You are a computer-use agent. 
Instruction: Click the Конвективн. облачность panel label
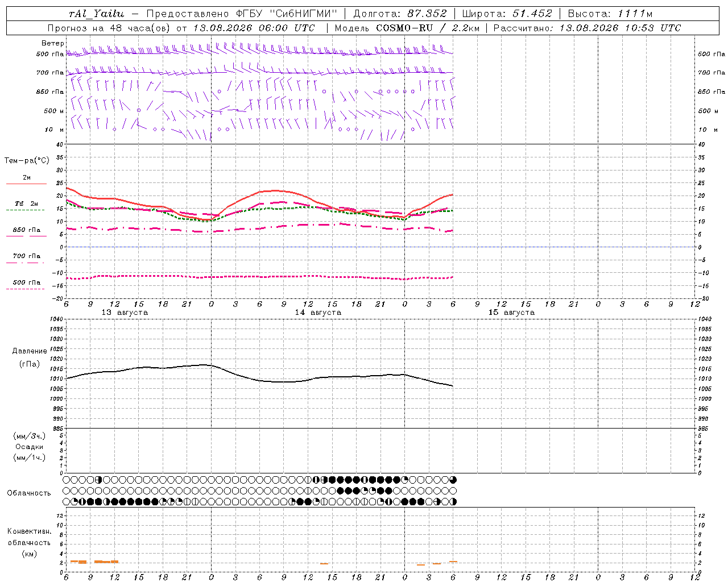coord(29,542)
